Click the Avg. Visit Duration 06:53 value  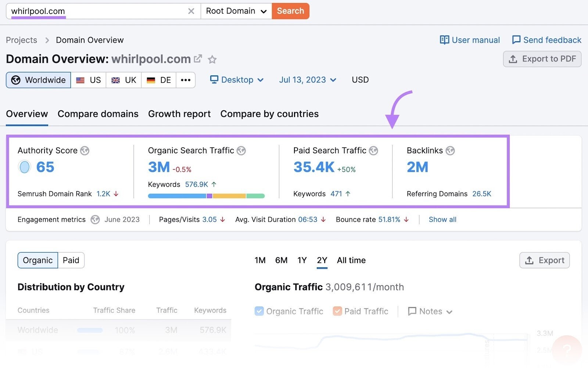click(x=308, y=219)
